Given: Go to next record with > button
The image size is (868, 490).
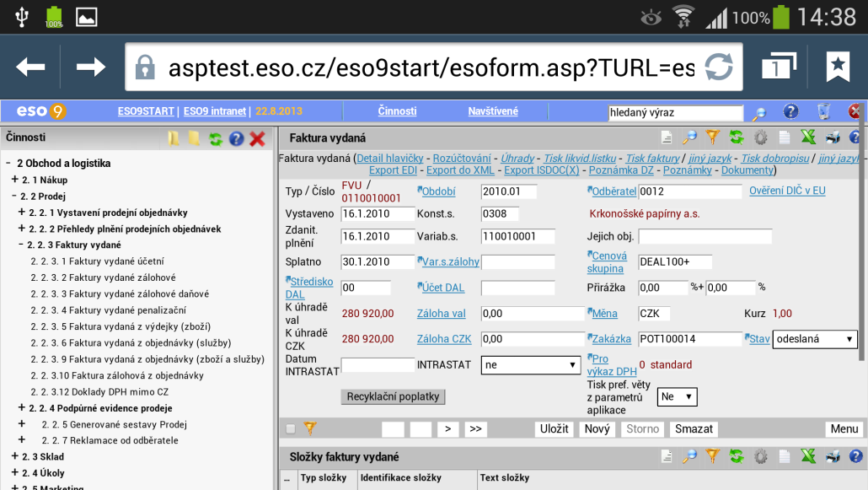Looking at the screenshot, I should pos(447,429).
